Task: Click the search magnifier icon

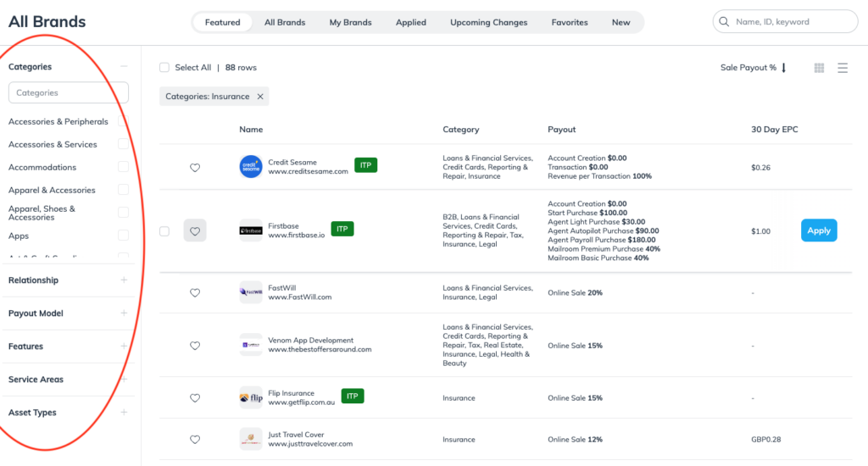Action: pyautogui.click(x=724, y=21)
